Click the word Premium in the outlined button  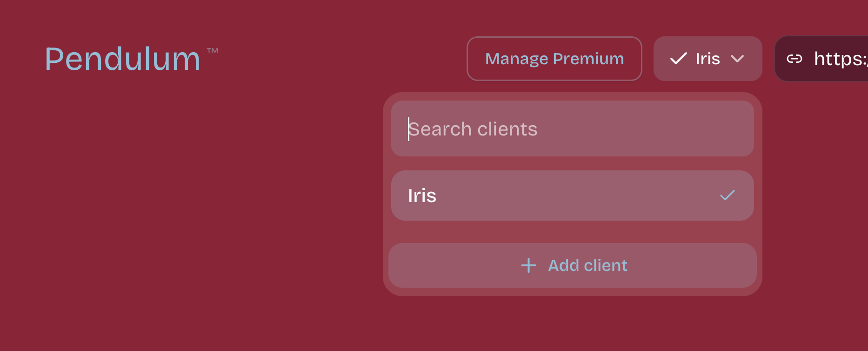click(588, 59)
